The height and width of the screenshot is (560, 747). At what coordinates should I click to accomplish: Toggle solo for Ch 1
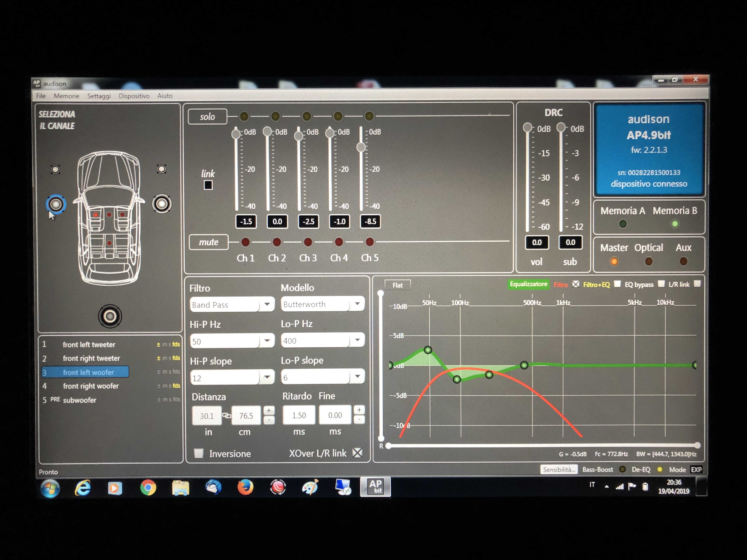click(244, 116)
